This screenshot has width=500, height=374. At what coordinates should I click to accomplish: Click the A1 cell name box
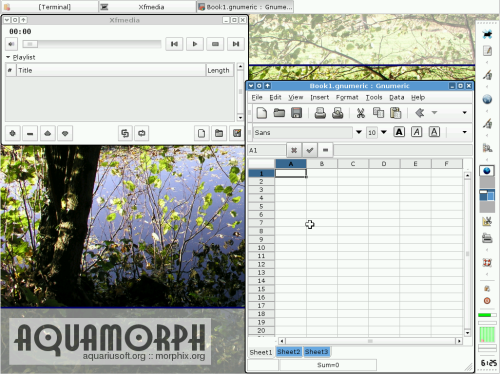(x=266, y=150)
